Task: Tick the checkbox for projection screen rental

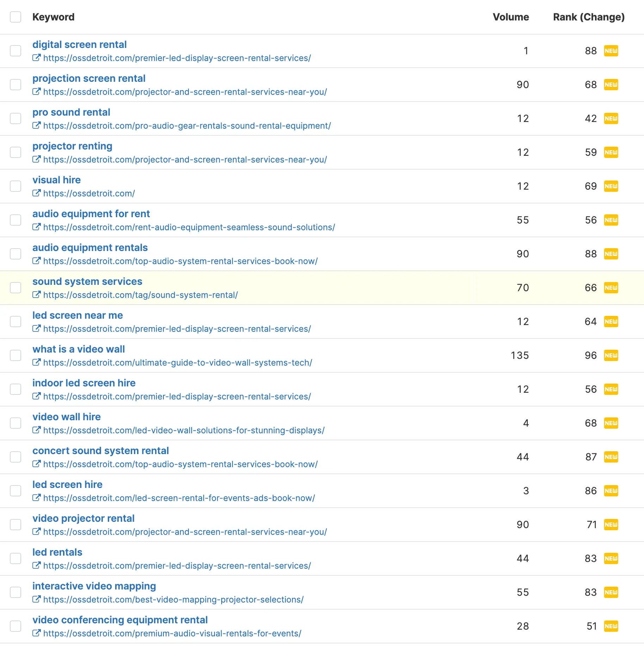Action: [16, 85]
